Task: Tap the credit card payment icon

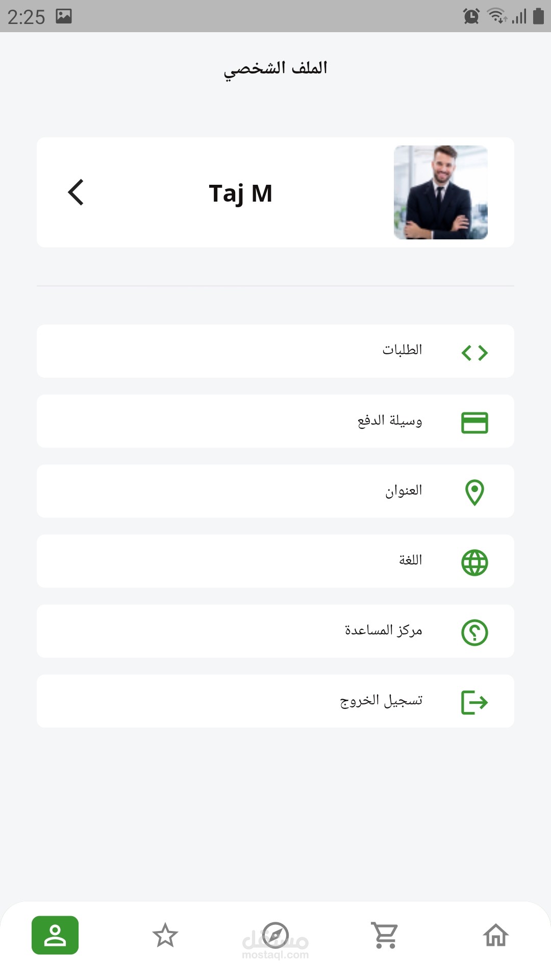Action: point(474,423)
